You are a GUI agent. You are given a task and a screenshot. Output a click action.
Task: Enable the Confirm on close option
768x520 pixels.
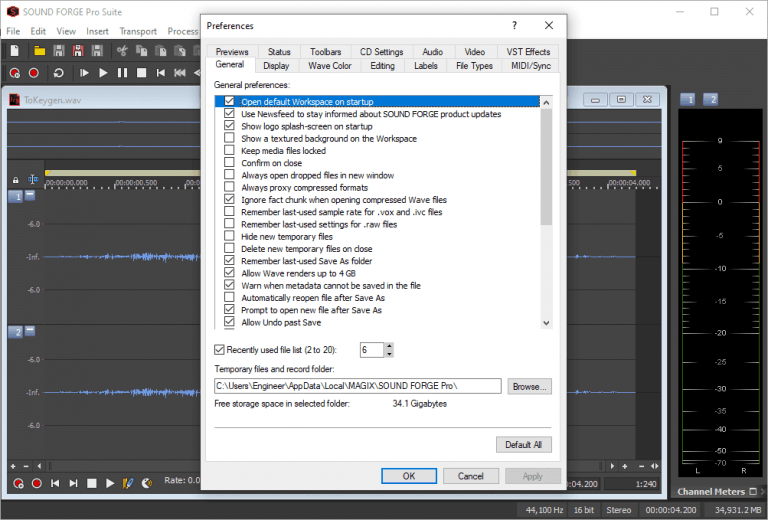(x=229, y=162)
